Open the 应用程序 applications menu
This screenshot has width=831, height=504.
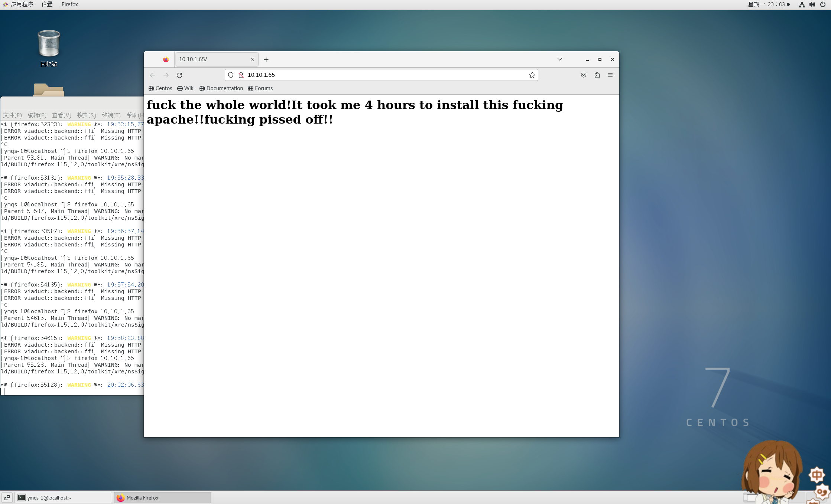click(22, 4)
